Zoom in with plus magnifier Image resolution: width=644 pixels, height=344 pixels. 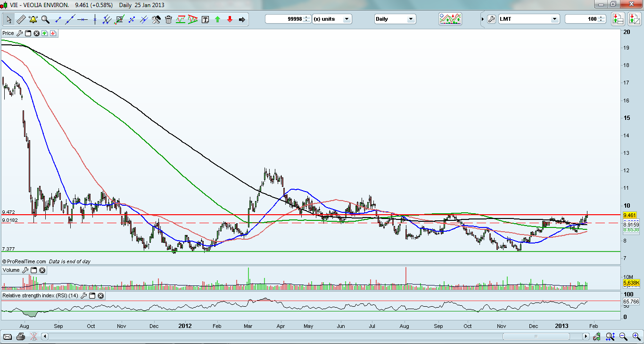(636, 336)
